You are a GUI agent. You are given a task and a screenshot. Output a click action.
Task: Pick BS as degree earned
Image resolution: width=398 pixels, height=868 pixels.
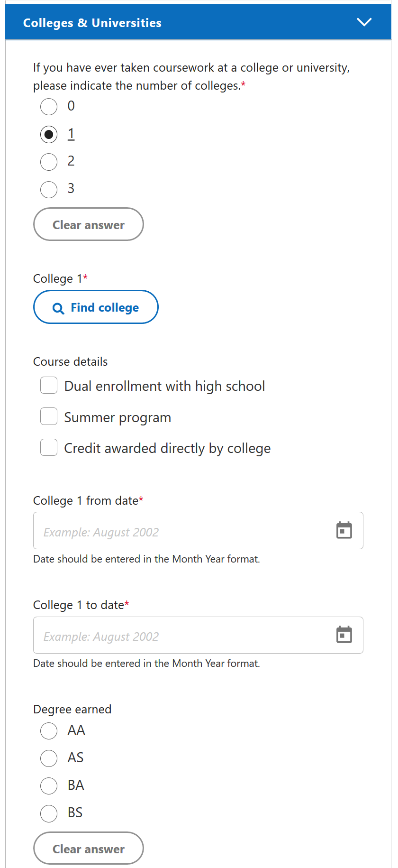(49, 813)
